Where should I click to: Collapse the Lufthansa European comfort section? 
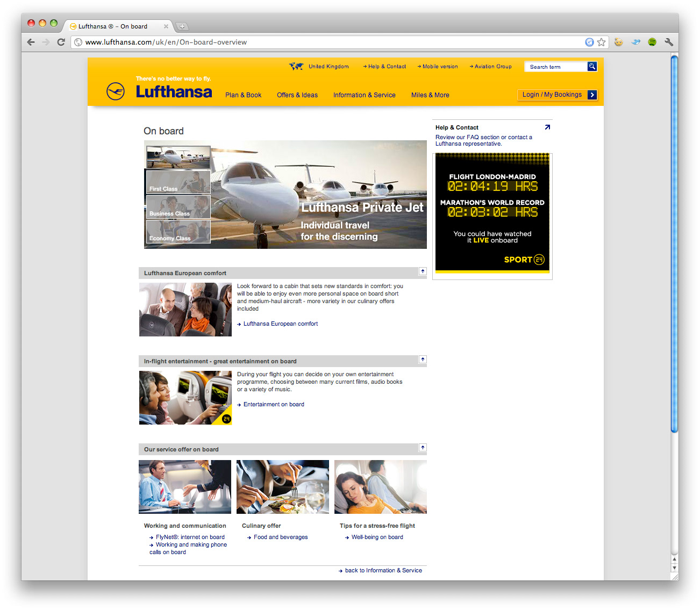pyautogui.click(x=423, y=271)
